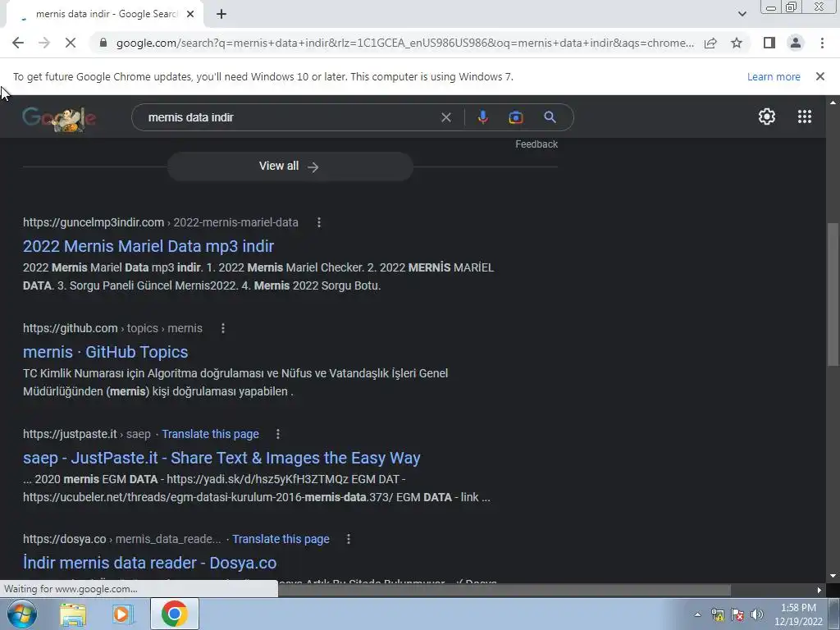Click the Feedback link
This screenshot has width=840, height=630.
point(536,144)
